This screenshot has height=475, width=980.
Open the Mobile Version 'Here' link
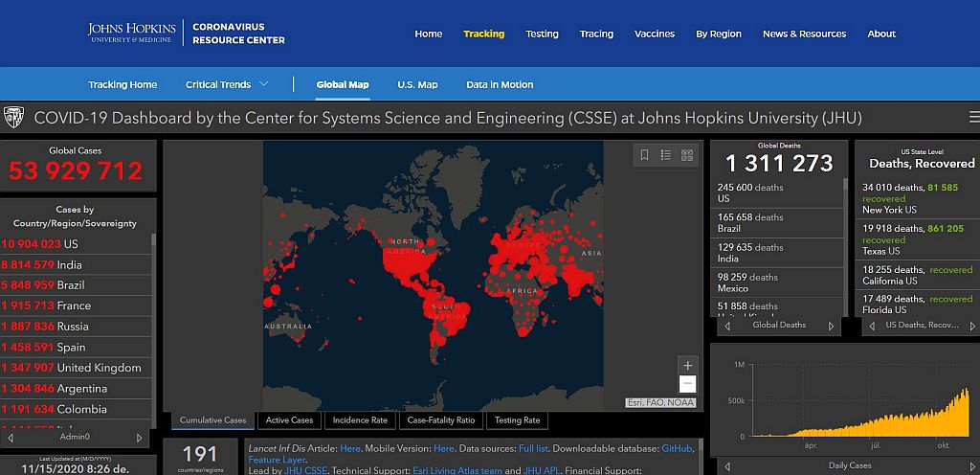444,449
